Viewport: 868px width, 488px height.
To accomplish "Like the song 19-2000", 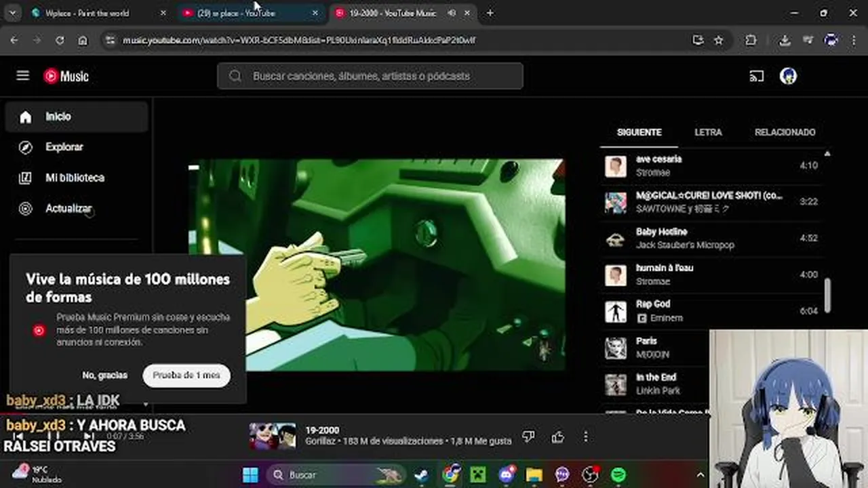I will (557, 437).
